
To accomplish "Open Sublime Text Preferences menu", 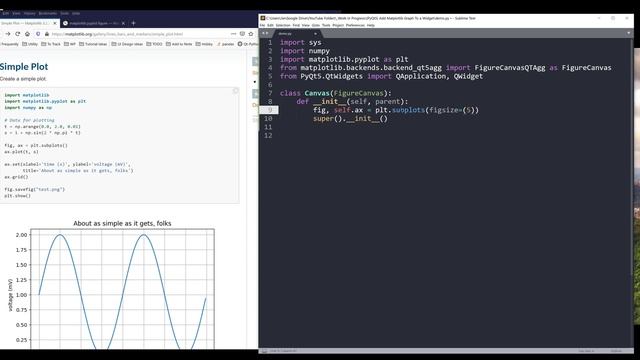I will (355, 25).
